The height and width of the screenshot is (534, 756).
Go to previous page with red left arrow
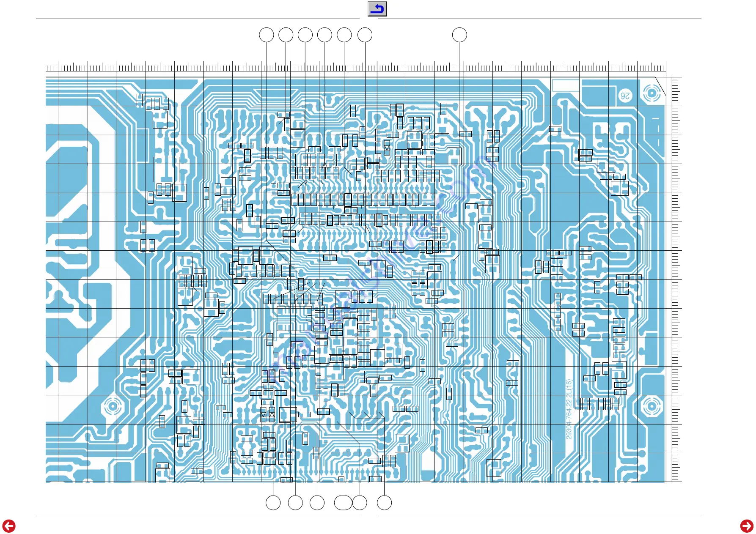click(8, 526)
